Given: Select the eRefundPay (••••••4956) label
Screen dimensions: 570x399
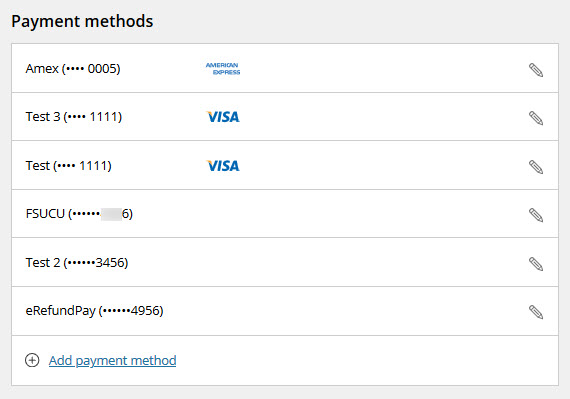Looking at the screenshot, I should pos(94,311).
